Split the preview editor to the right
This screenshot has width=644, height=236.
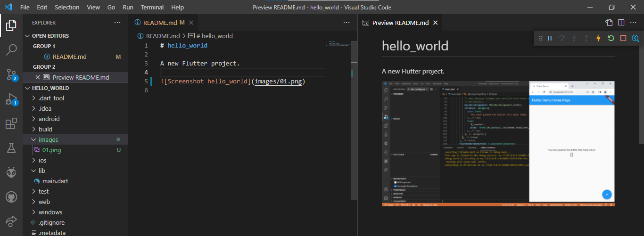click(x=621, y=23)
